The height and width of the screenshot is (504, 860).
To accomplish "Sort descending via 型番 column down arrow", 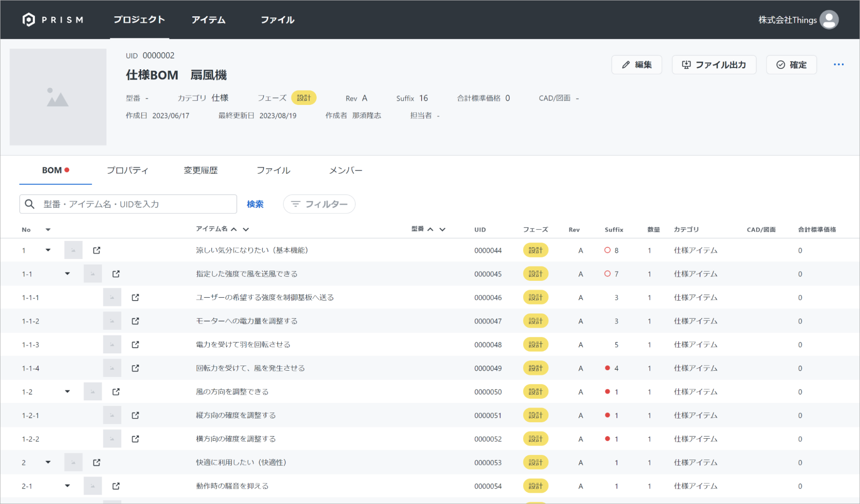I will pyautogui.click(x=443, y=229).
